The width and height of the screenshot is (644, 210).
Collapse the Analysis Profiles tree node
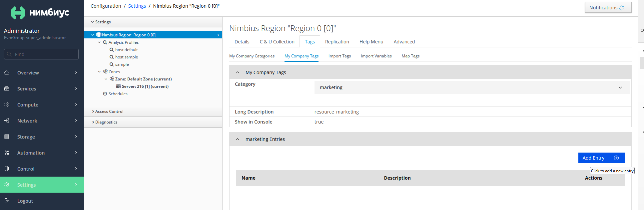tap(99, 42)
